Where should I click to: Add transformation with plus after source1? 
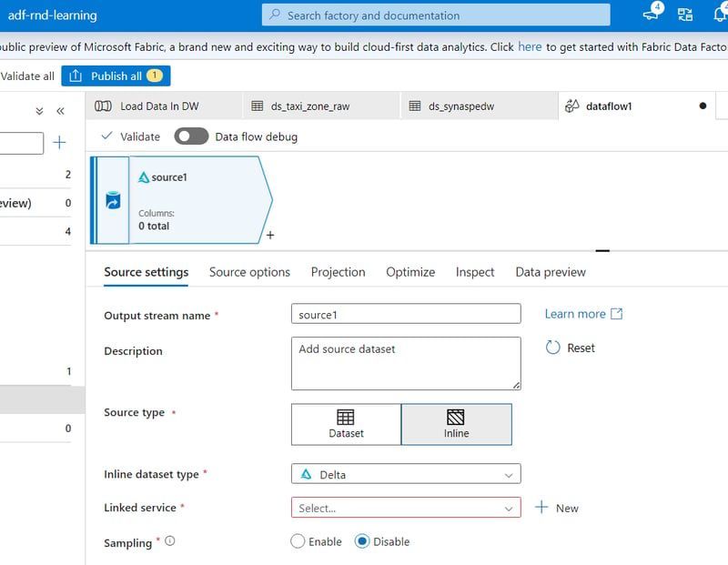pyautogui.click(x=270, y=236)
